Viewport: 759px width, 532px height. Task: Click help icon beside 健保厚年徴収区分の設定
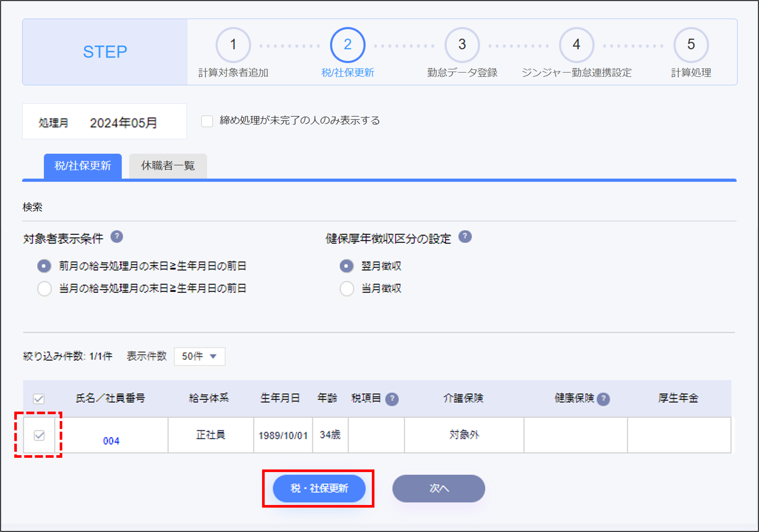coord(465,237)
